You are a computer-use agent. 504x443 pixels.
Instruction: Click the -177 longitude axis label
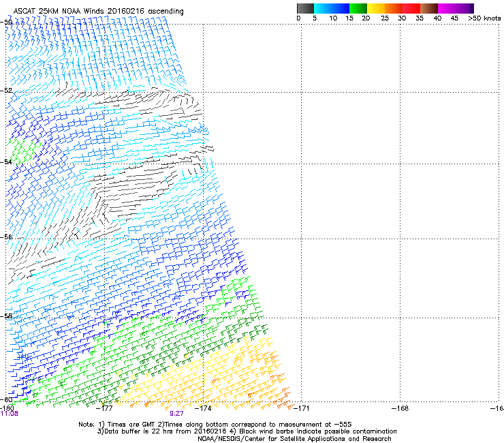point(104,408)
